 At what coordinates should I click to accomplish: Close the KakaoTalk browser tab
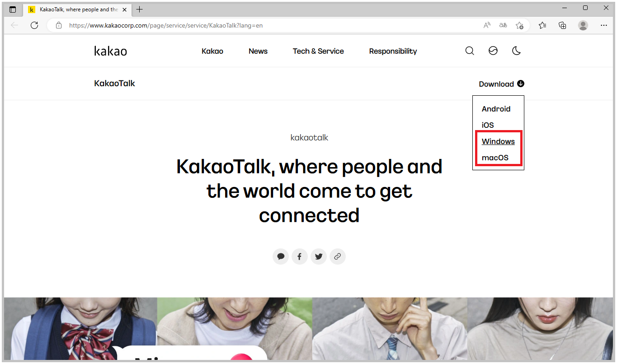tap(125, 9)
